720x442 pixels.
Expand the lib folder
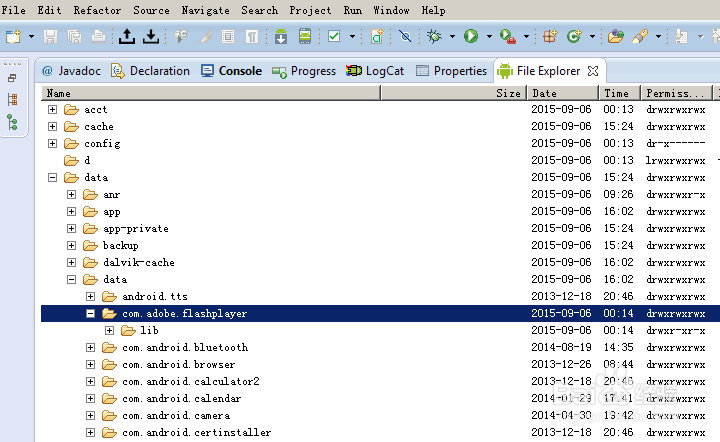click(x=109, y=330)
